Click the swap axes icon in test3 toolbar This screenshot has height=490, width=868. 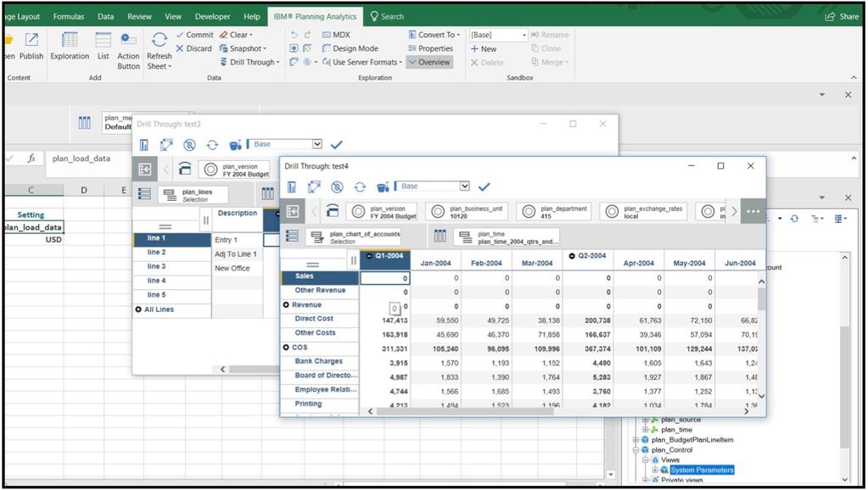(166, 145)
